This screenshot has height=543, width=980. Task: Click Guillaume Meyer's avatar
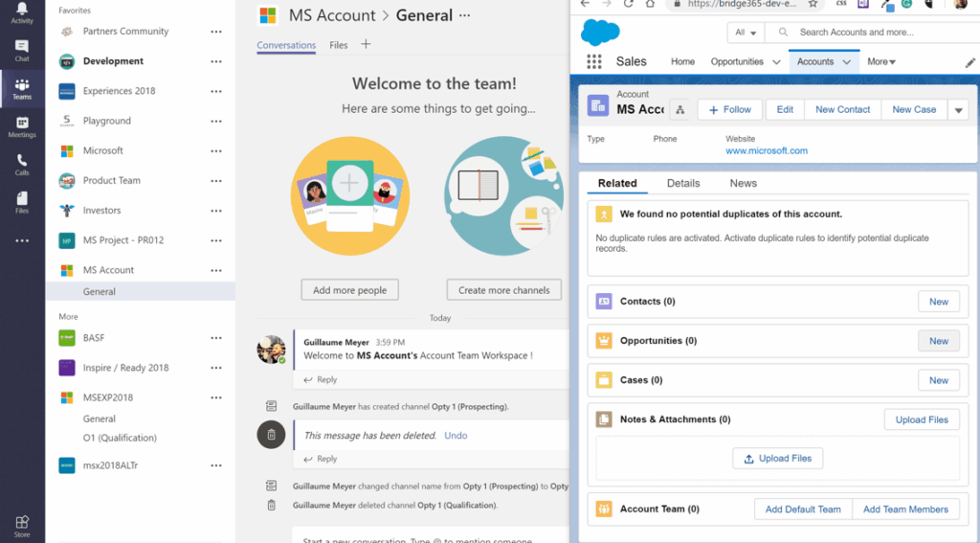click(271, 349)
